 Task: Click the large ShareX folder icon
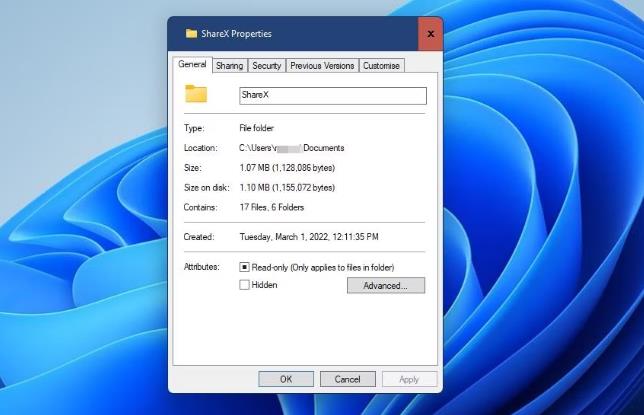[x=196, y=94]
